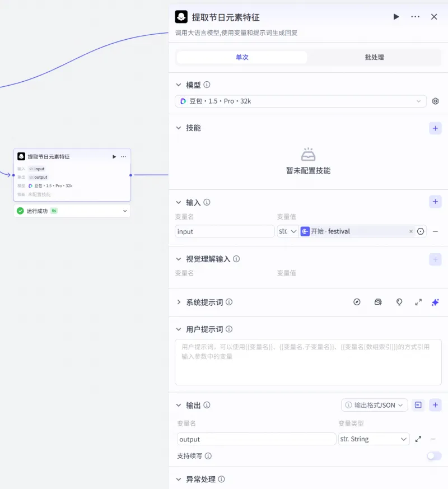Open the prompt library compass icon

(x=357, y=302)
